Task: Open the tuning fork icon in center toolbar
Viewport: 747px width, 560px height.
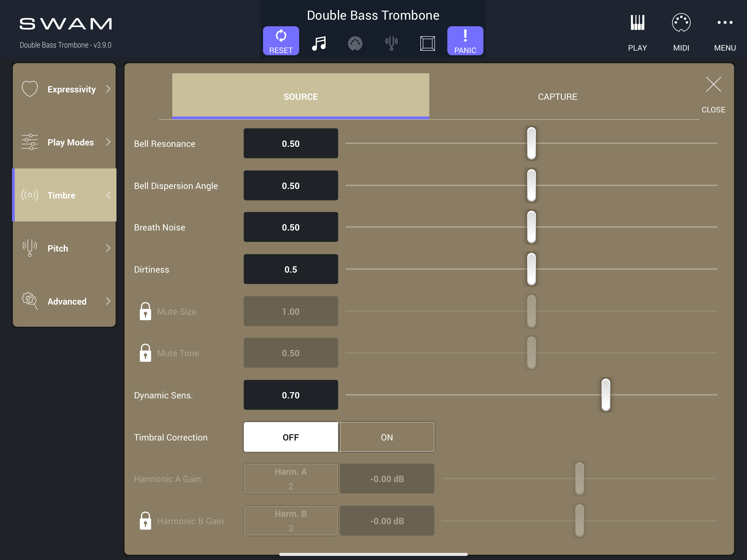Action: click(x=391, y=43)
